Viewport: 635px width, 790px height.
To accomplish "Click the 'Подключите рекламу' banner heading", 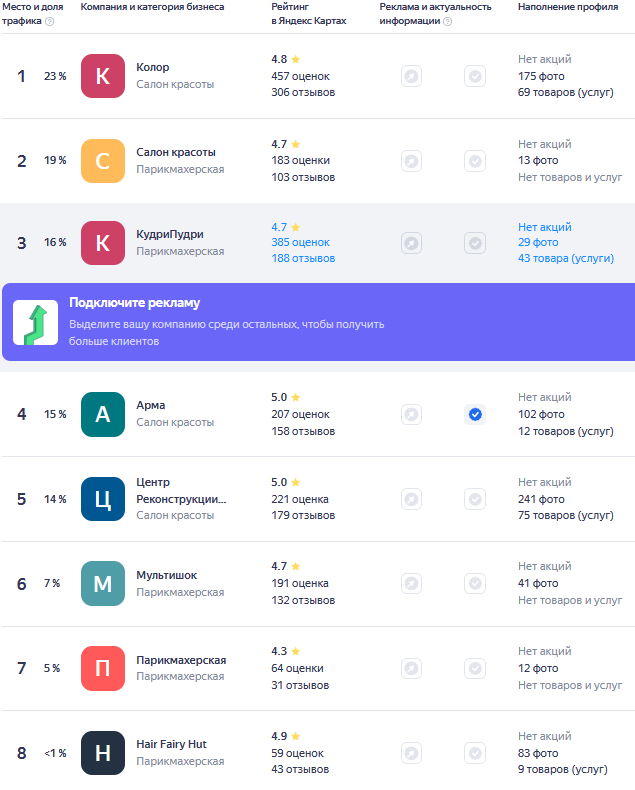I will coord(134,303).
